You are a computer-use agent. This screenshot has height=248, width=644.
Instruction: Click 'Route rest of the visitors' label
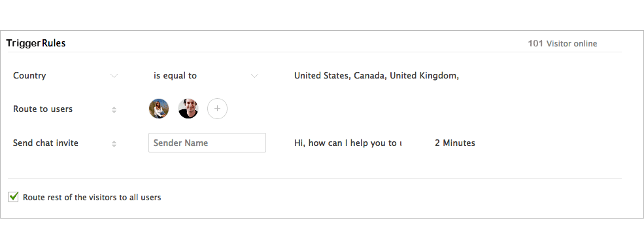(92, 198)
